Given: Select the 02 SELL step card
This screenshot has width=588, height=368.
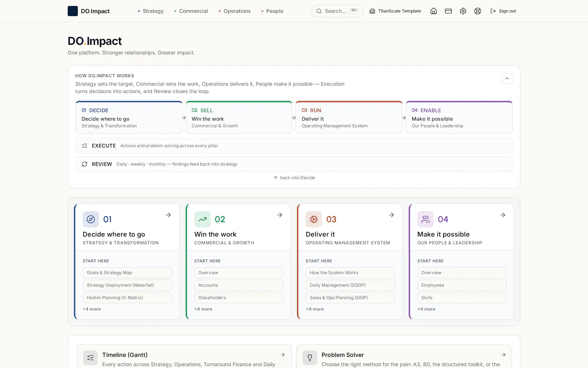Looking at the screenshot, I should point(239,117).
